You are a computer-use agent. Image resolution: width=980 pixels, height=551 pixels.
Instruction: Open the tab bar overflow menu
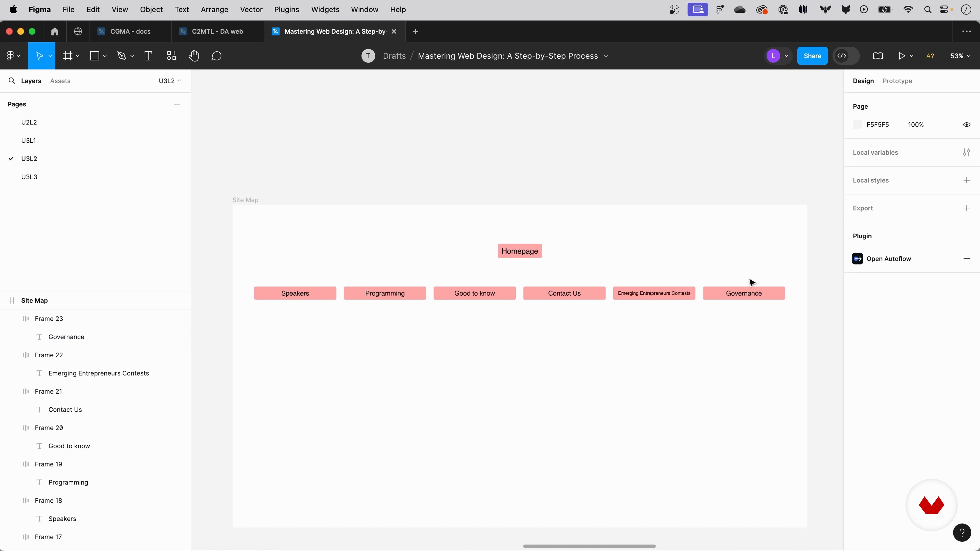(x=966, y=32)
